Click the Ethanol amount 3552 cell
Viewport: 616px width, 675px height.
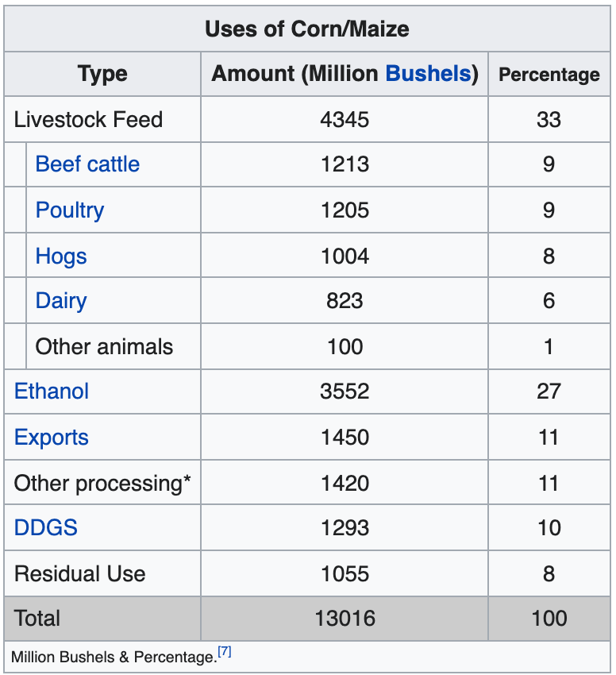click(345, 391)
